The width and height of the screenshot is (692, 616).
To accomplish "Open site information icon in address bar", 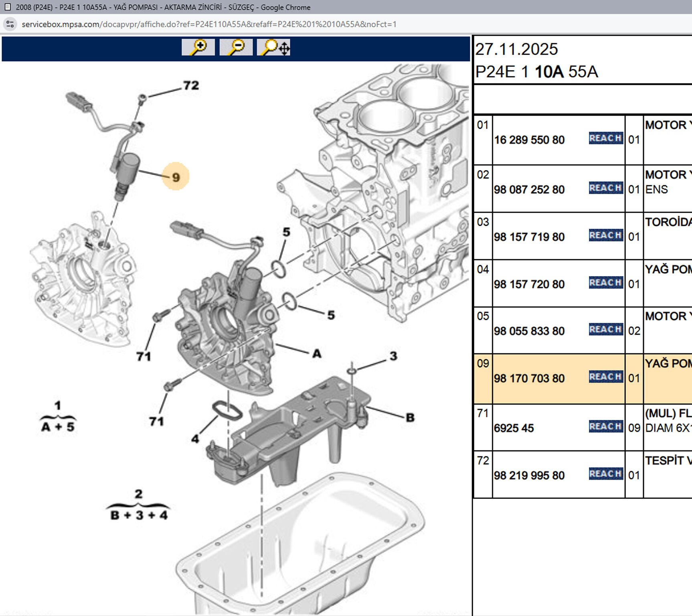I will pos(10,24).
